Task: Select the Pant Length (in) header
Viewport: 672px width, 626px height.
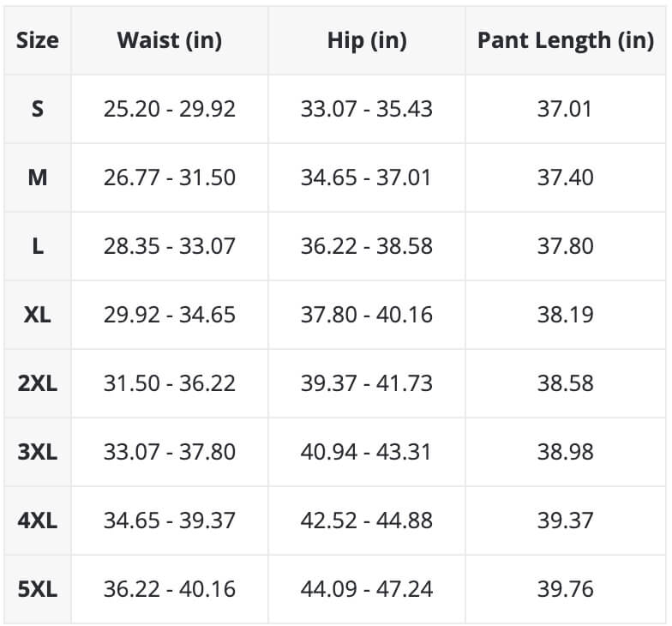Action: [566, 40]
